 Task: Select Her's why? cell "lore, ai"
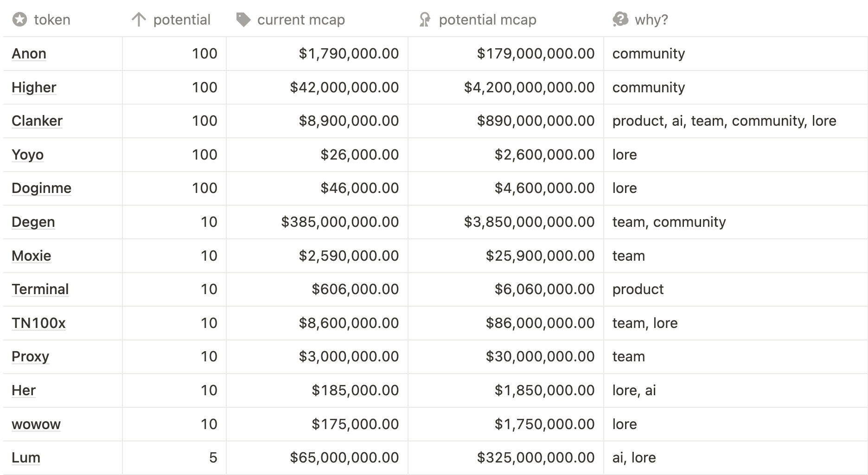[x=634, y=391]
